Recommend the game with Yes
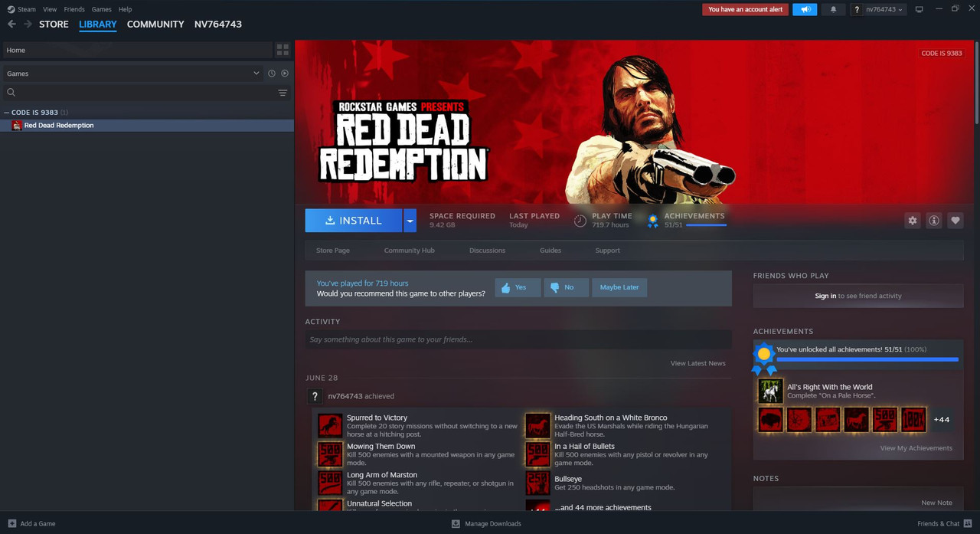Image resolution: width=980 pixels, height=534 pixels. pos(518,287)
